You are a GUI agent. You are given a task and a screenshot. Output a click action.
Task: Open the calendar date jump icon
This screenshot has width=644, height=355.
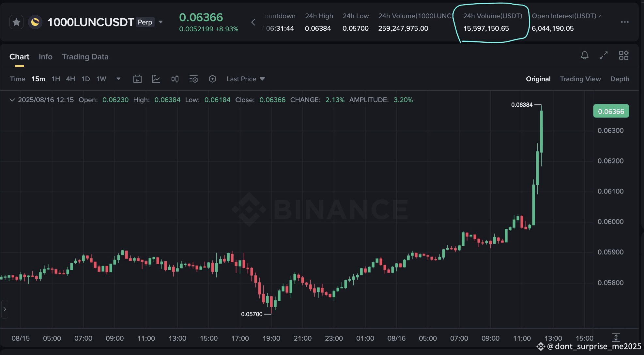coord(137,79)
